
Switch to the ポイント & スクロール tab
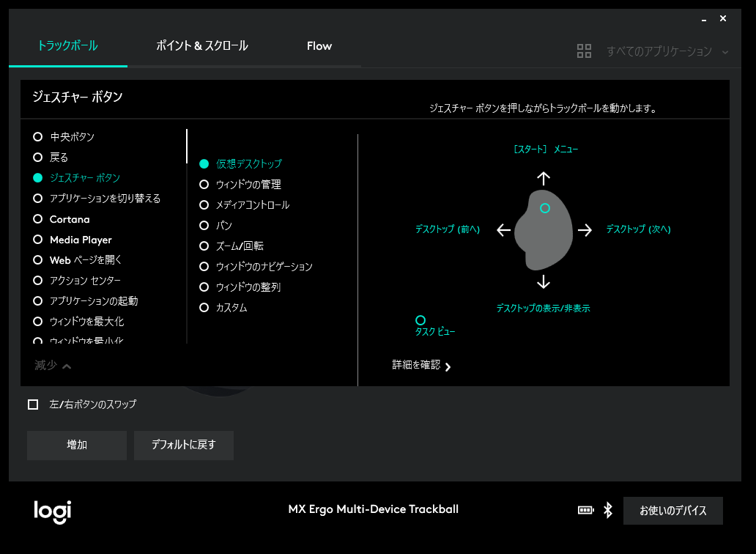[203, 45]
